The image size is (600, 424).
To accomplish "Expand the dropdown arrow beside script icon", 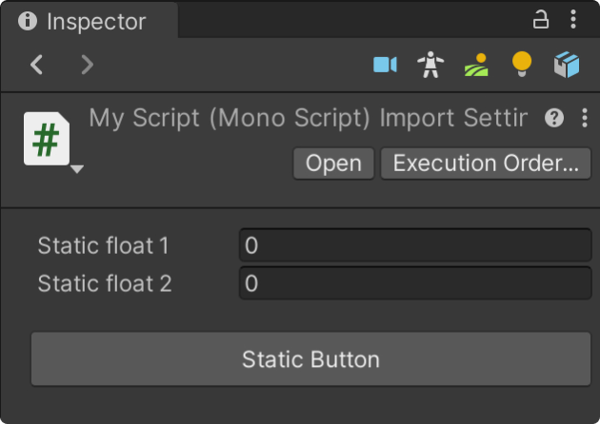I will [77, 169].
